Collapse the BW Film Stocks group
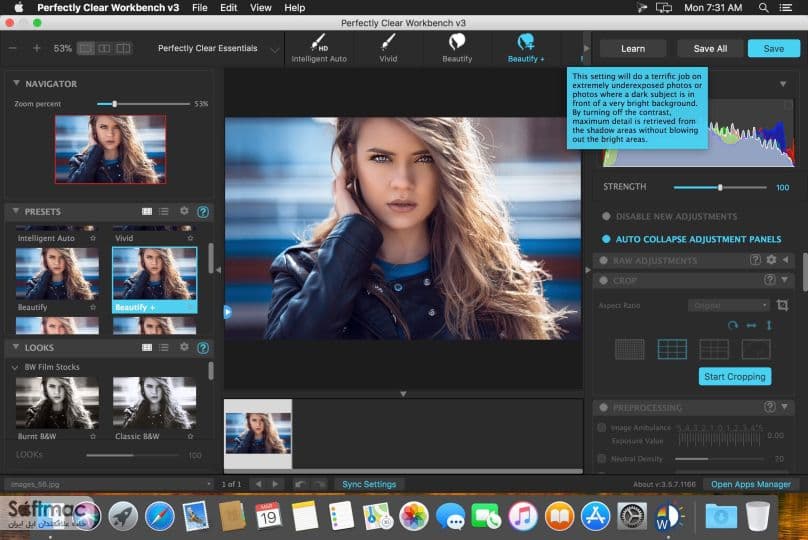Screen dimensions: 808x540 pos(15,367)
